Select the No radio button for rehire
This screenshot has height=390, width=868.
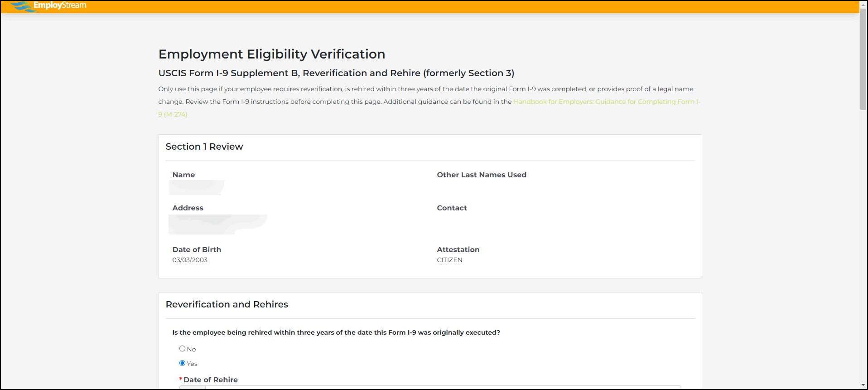click(x=182, y=349)
